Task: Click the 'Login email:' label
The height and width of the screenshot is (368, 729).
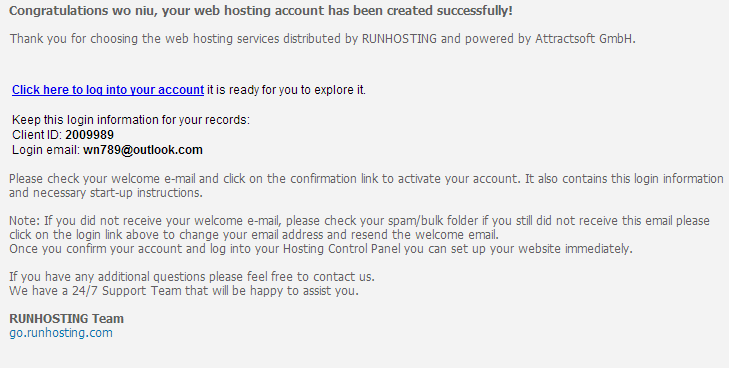Action: click(x=46, y=150)
